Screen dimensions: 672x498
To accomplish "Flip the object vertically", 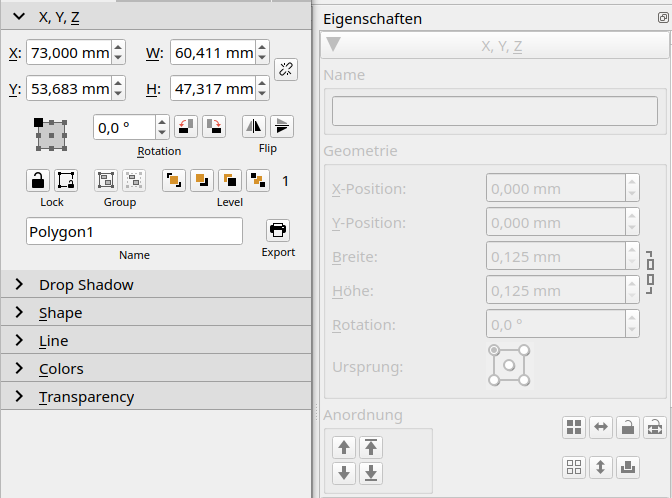I will tap(282, 127).
